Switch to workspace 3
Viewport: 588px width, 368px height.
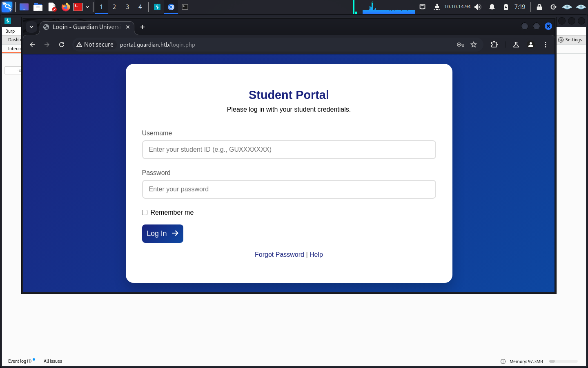click(x=127, y=7)
